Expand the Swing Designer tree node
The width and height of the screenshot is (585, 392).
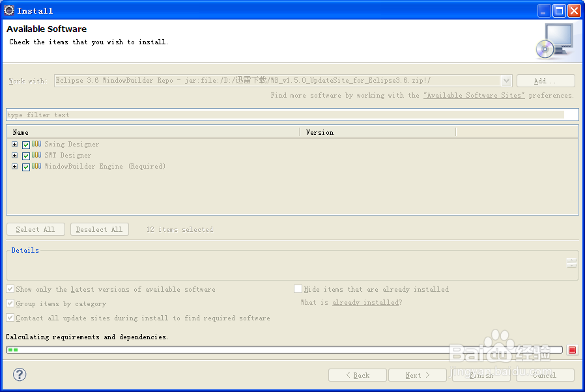[14, 144]
